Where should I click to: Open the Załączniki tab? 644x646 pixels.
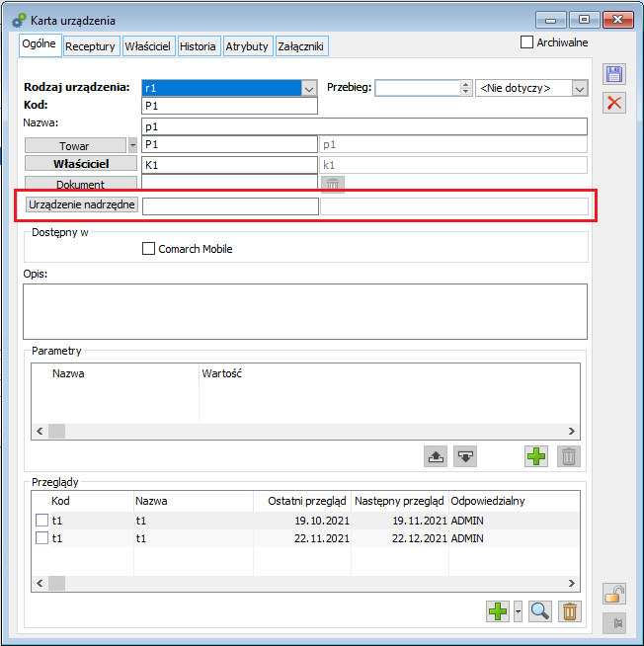[301, 46]
